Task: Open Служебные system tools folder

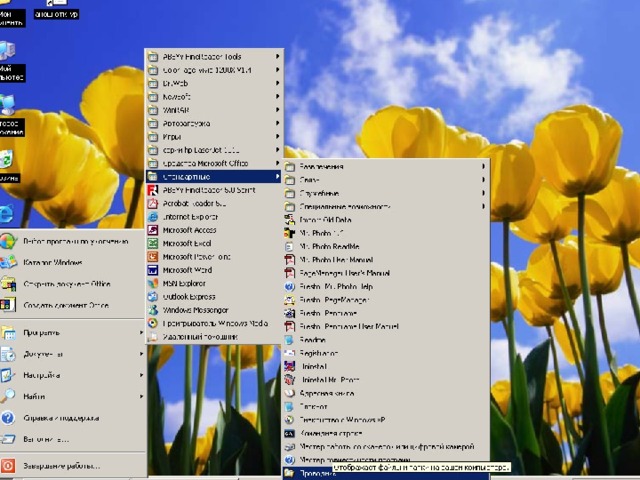Action: coord(386,193)
